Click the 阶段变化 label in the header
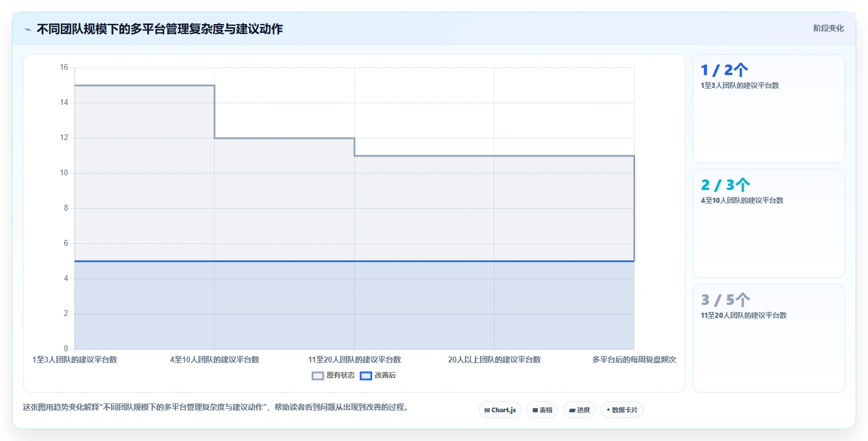Screen dimensions: 868x441 tap(828, 28)
